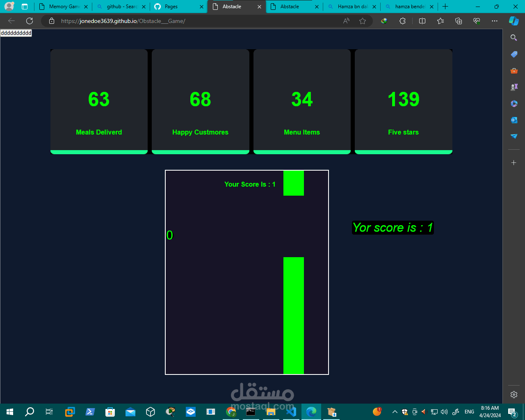Open sidebar Microsoft 365 icon

(514, 103)
